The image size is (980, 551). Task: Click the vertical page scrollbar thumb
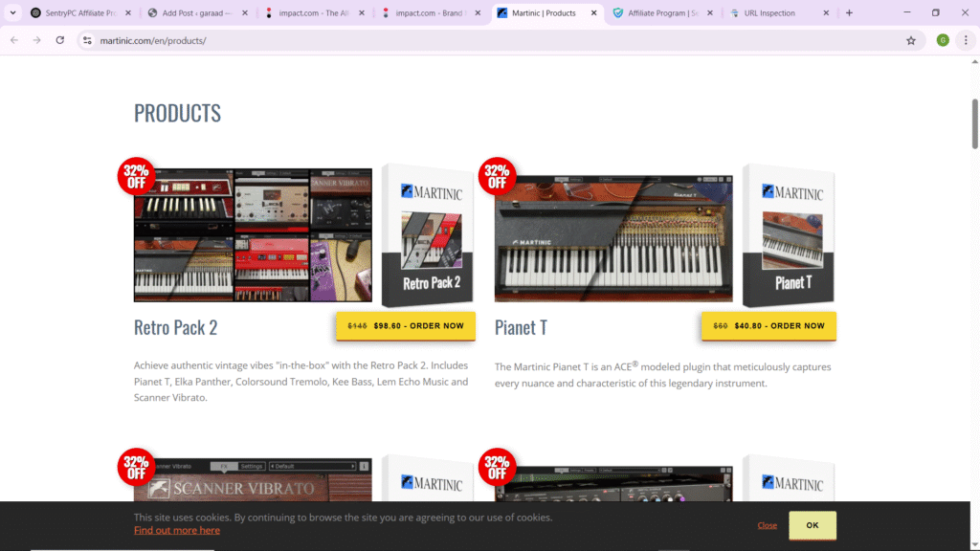coord(974,123)
